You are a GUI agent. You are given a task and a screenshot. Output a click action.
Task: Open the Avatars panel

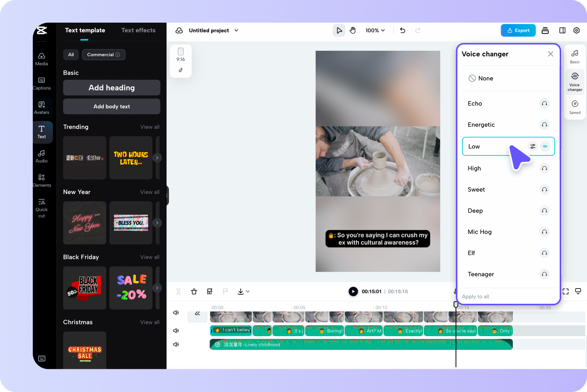[x=41, y=108]
